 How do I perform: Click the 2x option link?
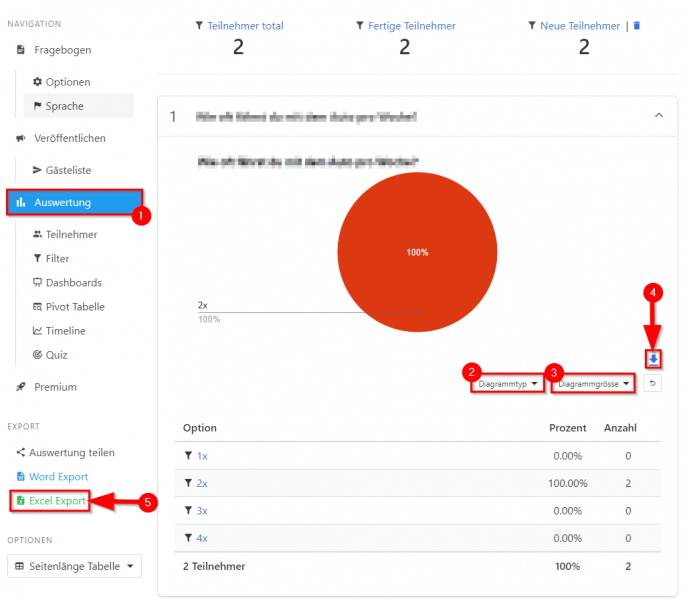click(x=202, y=483)
